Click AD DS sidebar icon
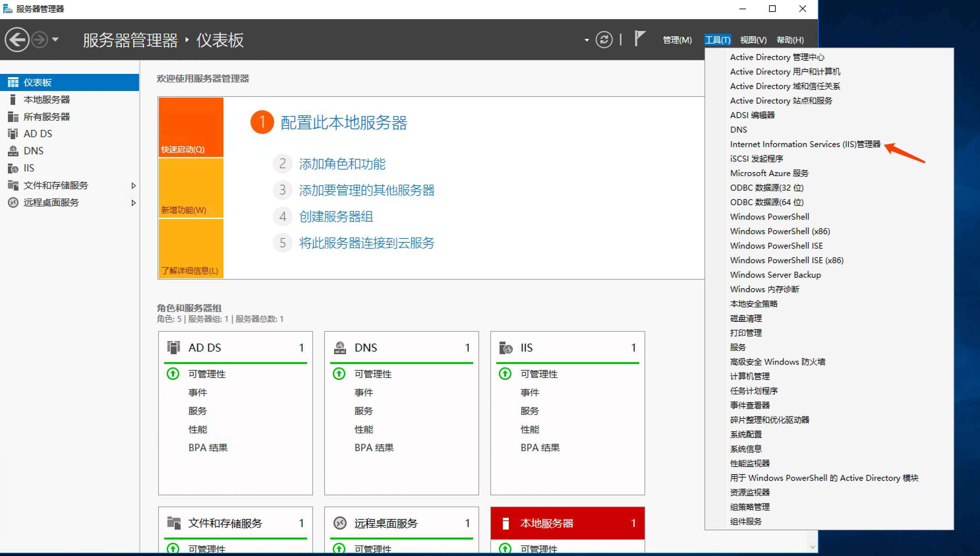This screenshot has width=980, height=556. pos(13,134)
